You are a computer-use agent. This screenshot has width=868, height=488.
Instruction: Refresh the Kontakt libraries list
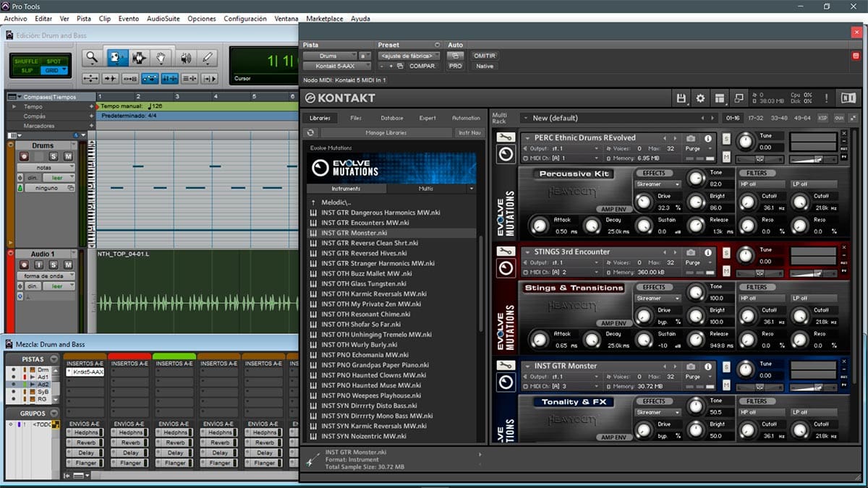coord(311,133)
